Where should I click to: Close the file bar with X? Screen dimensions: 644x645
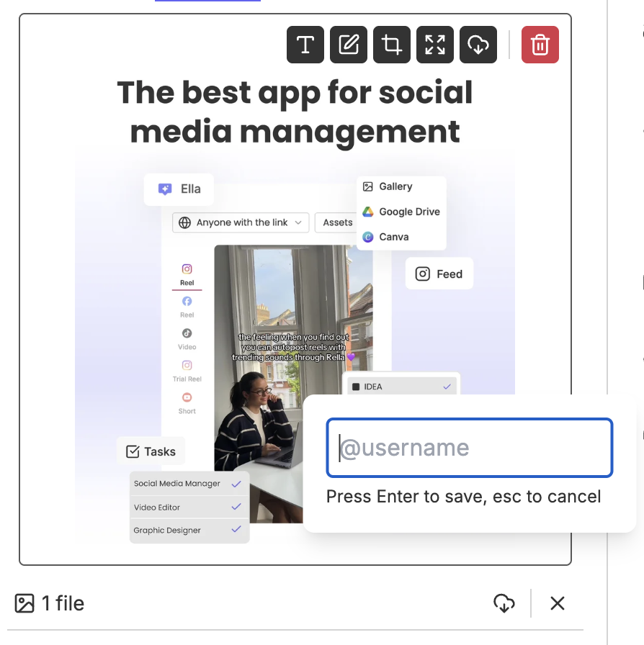pyautogui.click(x=557, y=603)
